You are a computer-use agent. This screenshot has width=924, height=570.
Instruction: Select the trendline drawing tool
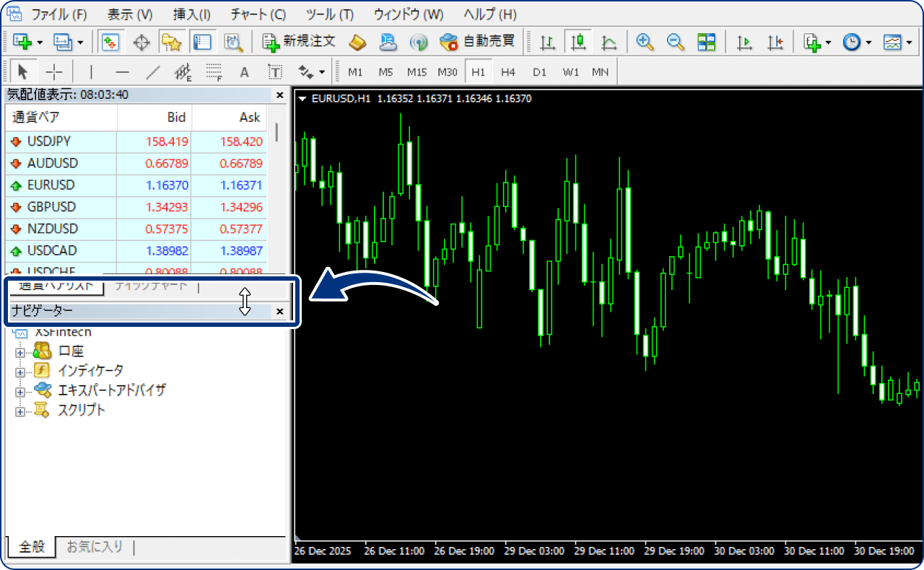153,72
